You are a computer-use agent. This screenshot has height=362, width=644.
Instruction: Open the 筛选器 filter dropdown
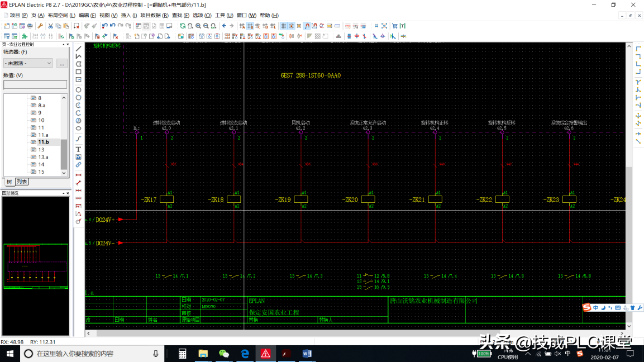click(x=28, y=63)
